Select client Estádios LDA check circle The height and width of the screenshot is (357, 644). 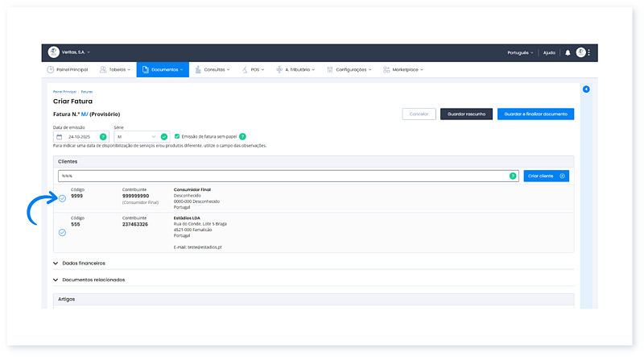tap(62, 232)
